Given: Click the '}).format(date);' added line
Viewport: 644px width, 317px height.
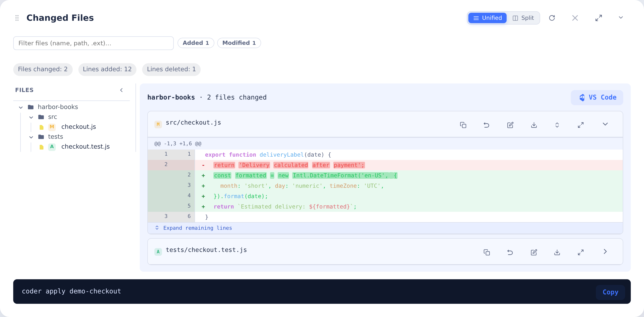Looking at the screenshot, I should coord(385,196).
